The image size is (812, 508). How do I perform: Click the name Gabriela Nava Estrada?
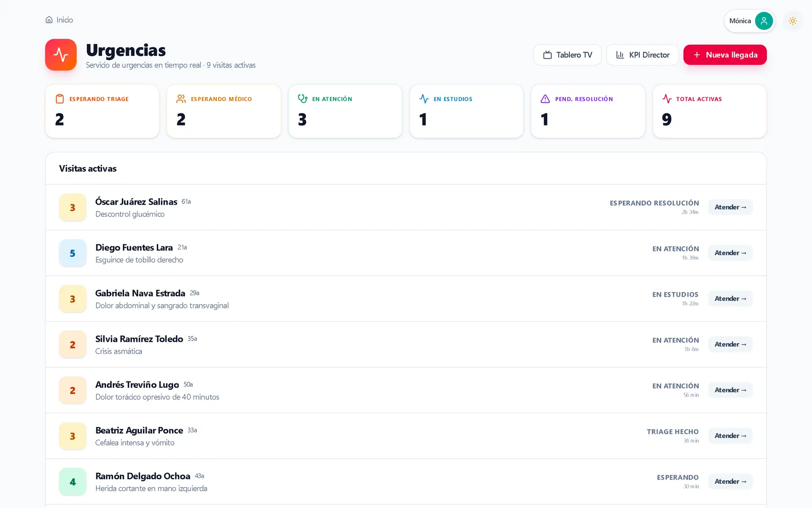pos(140,293)
